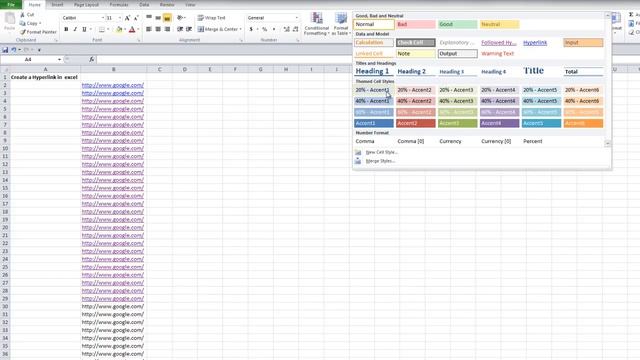Click the Merge Styles option
Viewport: 640px width, 360px height.
380,161
